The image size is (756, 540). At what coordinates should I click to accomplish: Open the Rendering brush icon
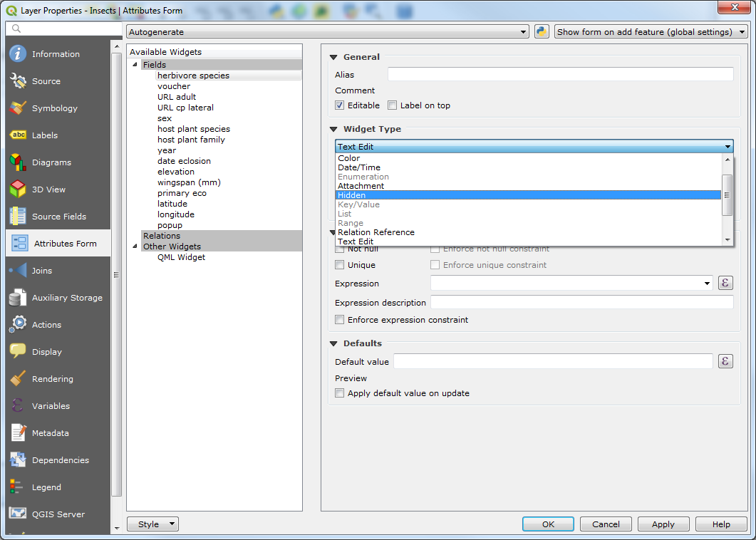point(18,379)
